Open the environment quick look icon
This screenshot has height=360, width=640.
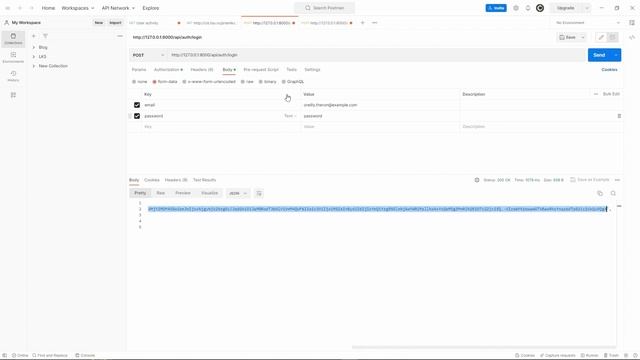[632, 23]
